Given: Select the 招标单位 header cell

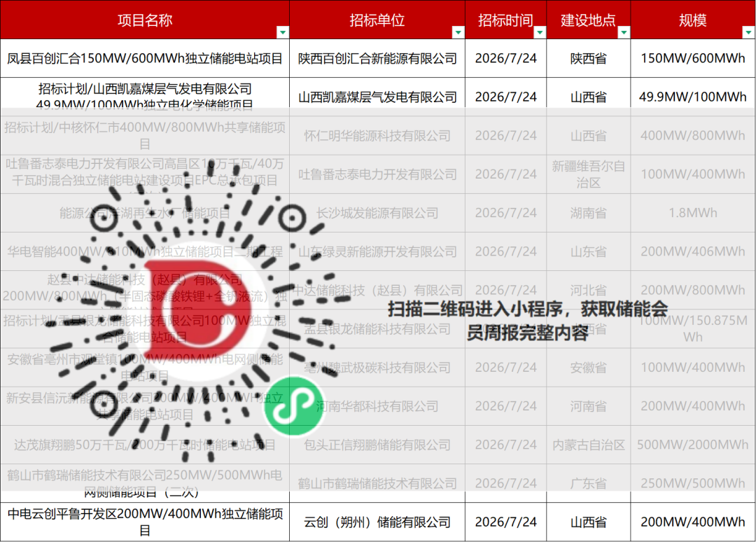Looking at the screenshot, I should coord(377,20).
